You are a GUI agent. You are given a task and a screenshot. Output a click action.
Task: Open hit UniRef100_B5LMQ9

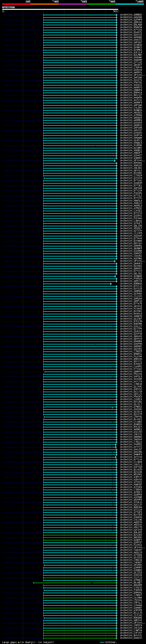click(x=131, y=25)
